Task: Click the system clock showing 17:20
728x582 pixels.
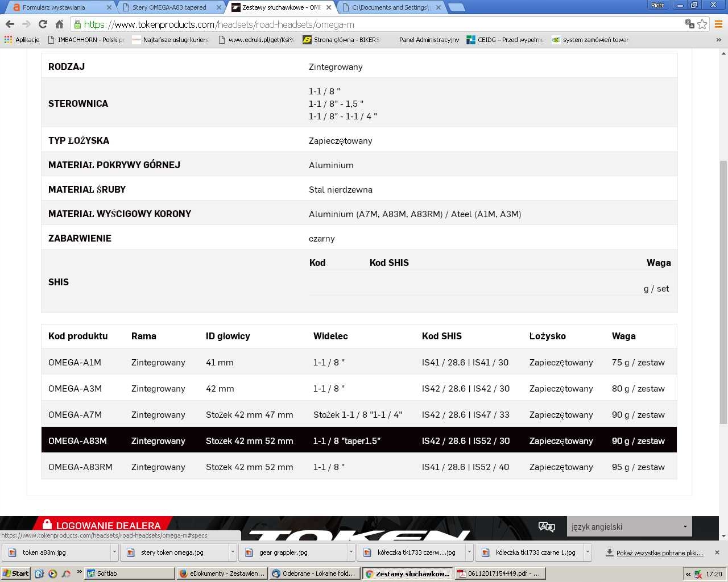Action: [714, 574]
